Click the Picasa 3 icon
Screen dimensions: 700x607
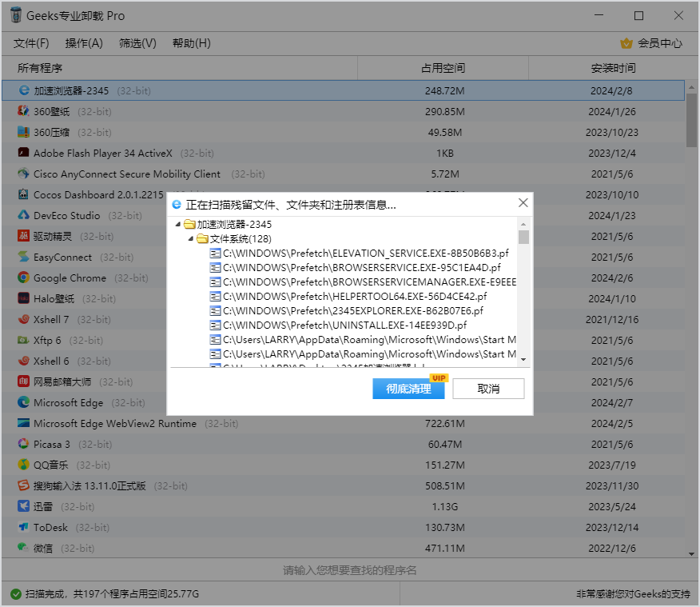click(x=23, y=444)
